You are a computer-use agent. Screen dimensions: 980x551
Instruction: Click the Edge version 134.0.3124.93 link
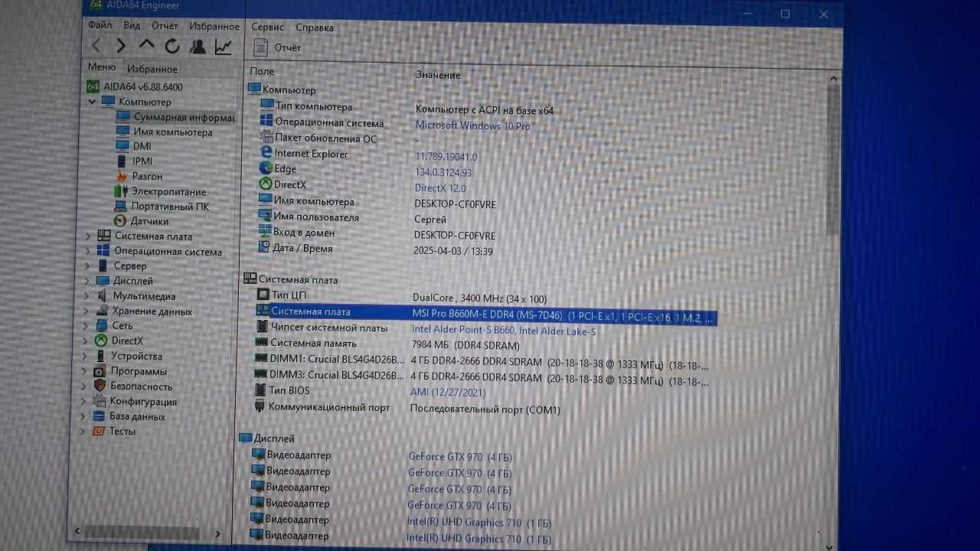pos(443,172)
